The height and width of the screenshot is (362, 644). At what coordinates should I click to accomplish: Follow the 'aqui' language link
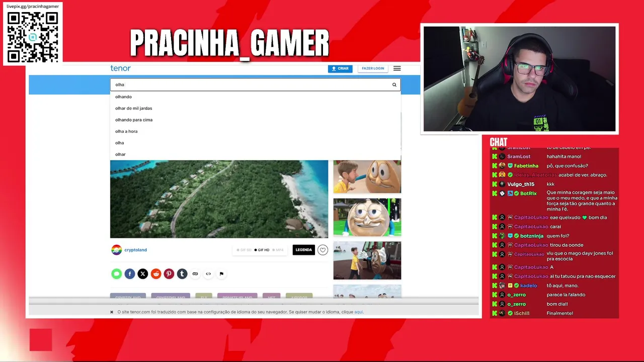358,312
